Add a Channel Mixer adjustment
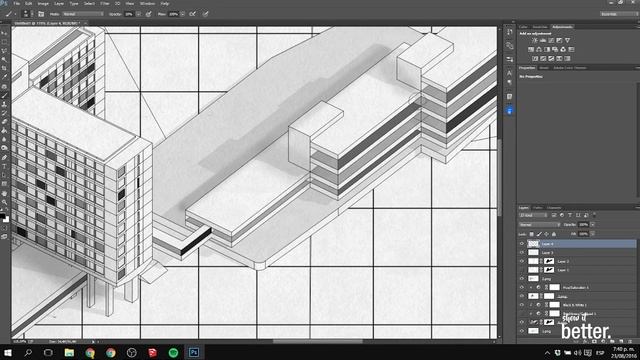The height and width of the screenshot is (360, 640). point(563,49)
